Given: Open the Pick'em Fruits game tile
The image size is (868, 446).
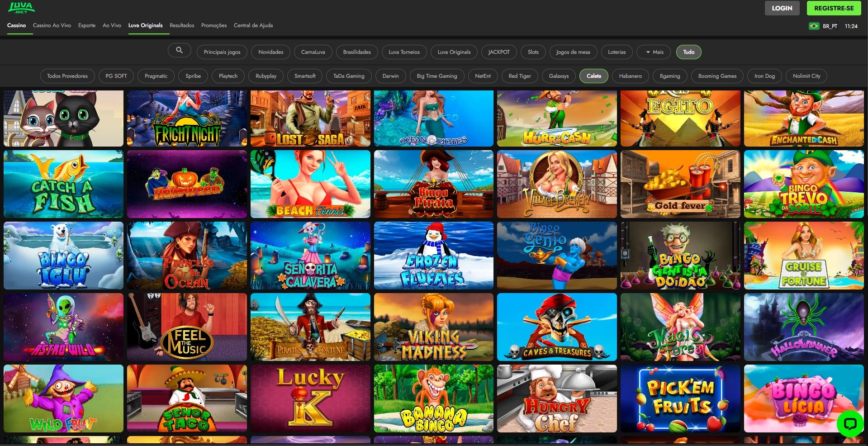Looking at the screenshot, I should coord(680,399).
